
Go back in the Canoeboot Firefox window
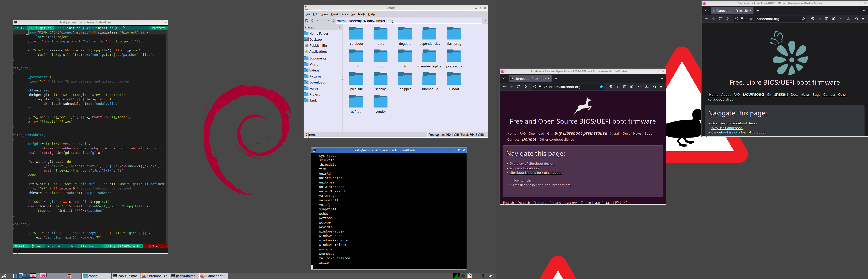[x=706, y=19]
